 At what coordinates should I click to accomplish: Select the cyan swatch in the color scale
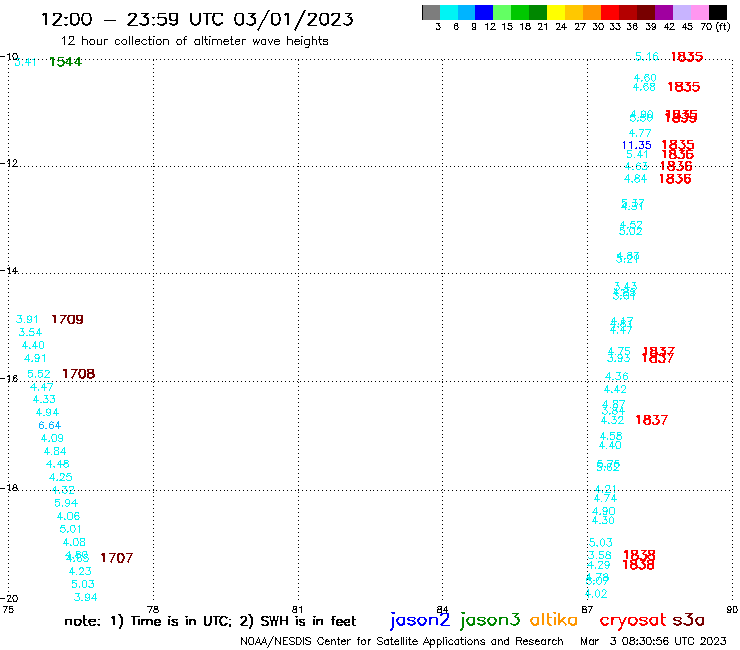click(449, 12)
